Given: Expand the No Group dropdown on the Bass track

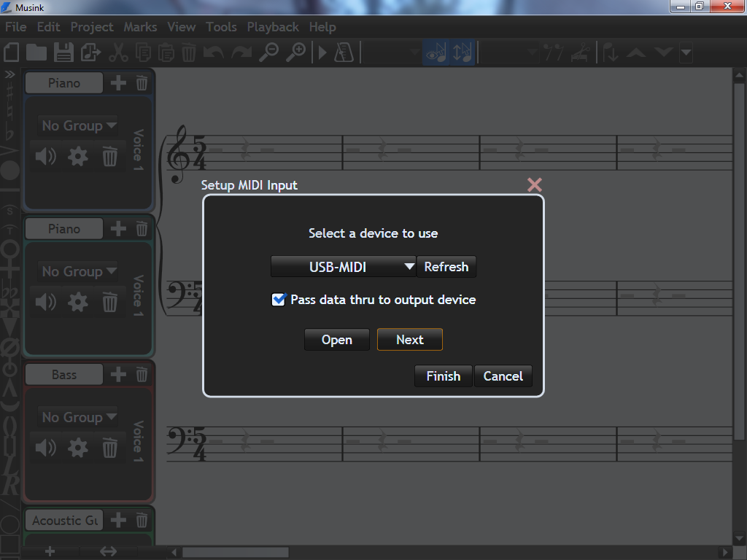Looking at the screenshot, I should (77, 417).
